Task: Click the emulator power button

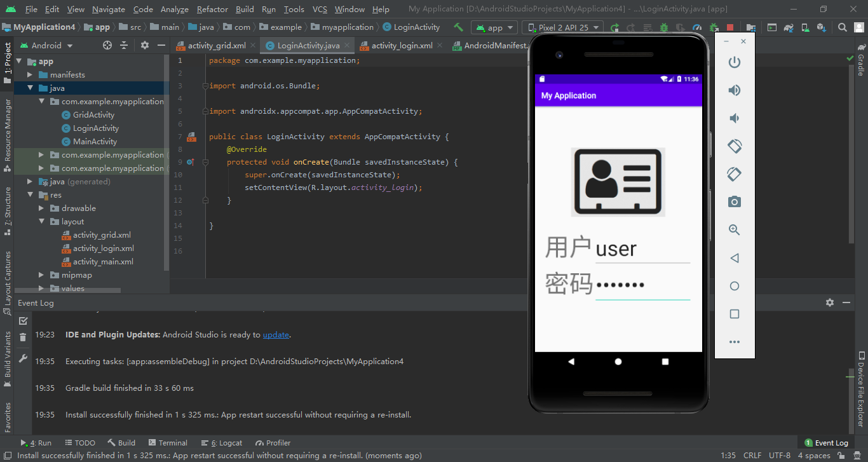Action: pyautogui.click(x=735, y=62)
